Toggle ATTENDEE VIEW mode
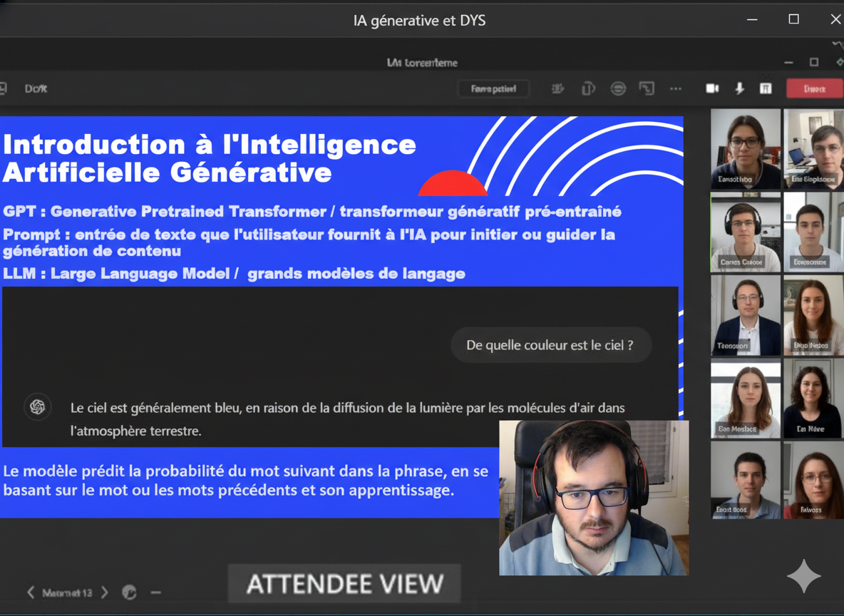 (344, 585)
